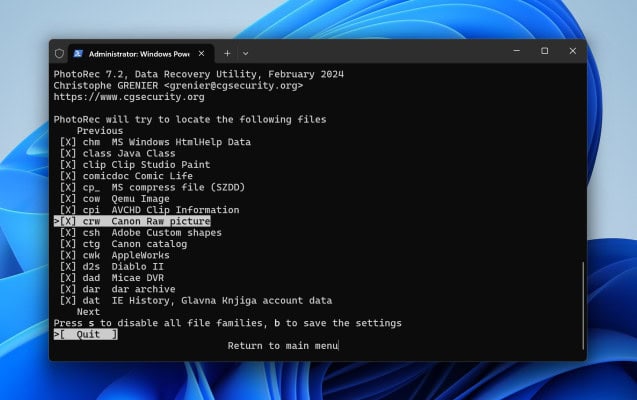Select the Administrator: Windows PowerShell tab
Image resolution: width=637 pixels, height=400 pixels.
pyautogui.click(x=141, y=54)
